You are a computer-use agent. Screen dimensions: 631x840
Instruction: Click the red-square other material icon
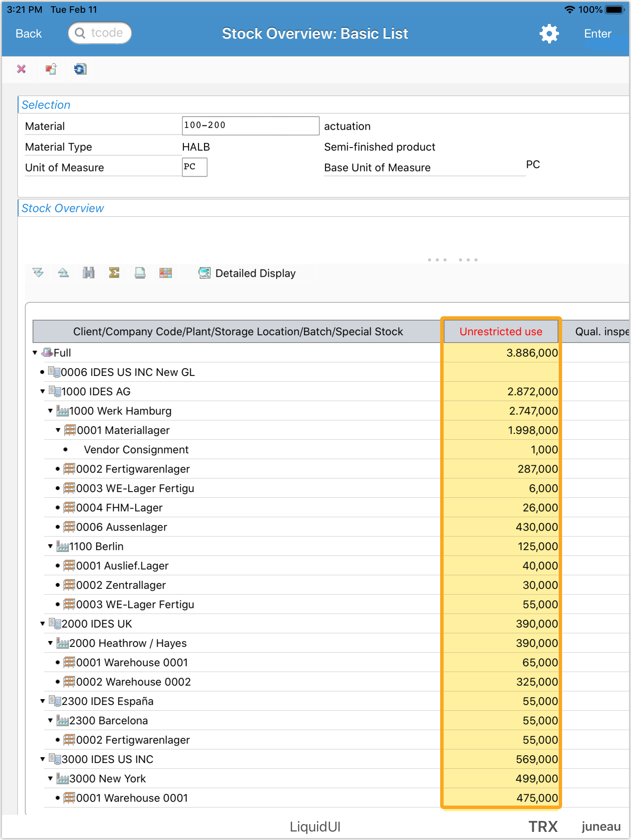coord(51,69)
